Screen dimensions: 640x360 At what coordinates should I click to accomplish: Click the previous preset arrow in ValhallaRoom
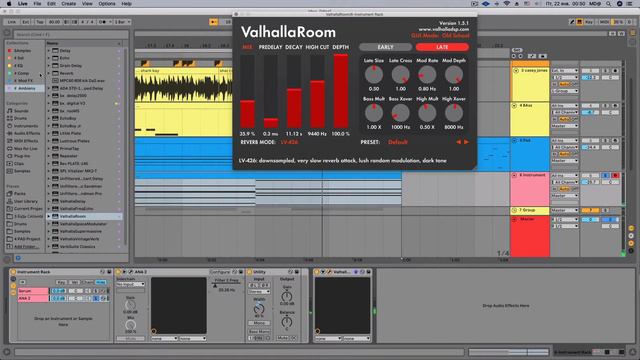pos(458,142)
